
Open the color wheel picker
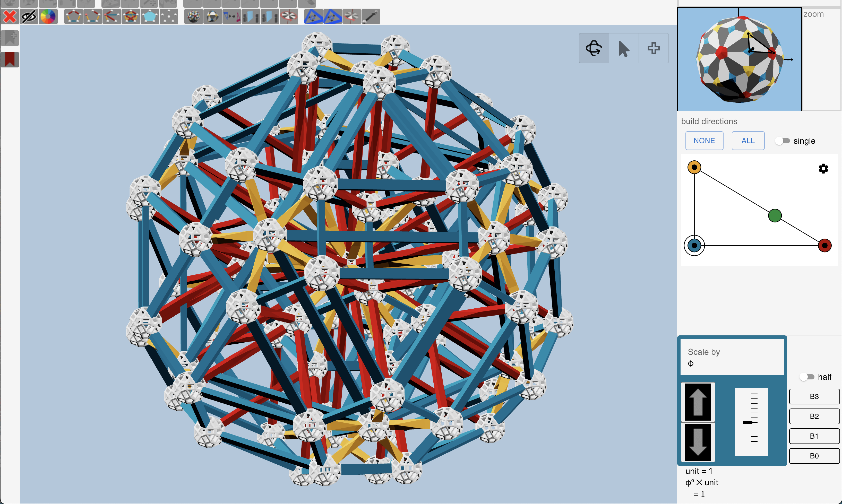coord(48,16)
